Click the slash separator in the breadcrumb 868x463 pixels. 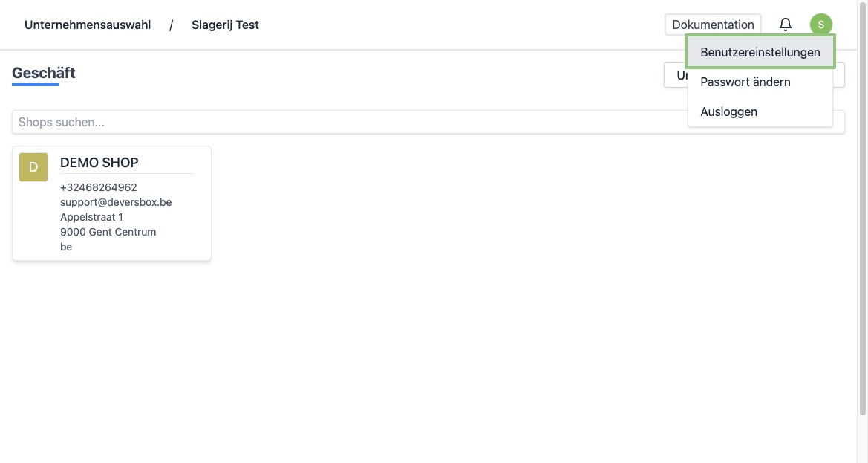click(x=172, y=25)
